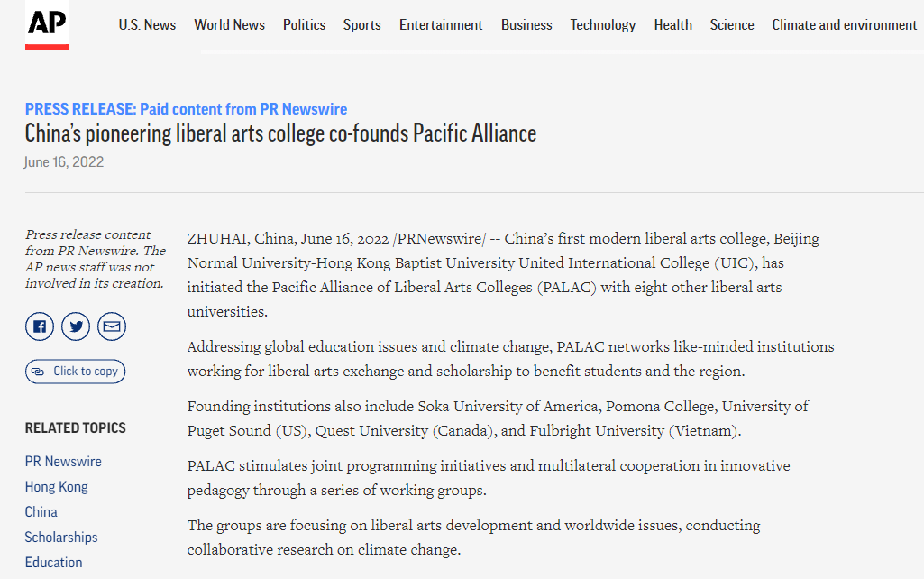Go to Climate and environment section
Image resolution: width=924 pixels, height=579 pixels.
coord(844,25)
